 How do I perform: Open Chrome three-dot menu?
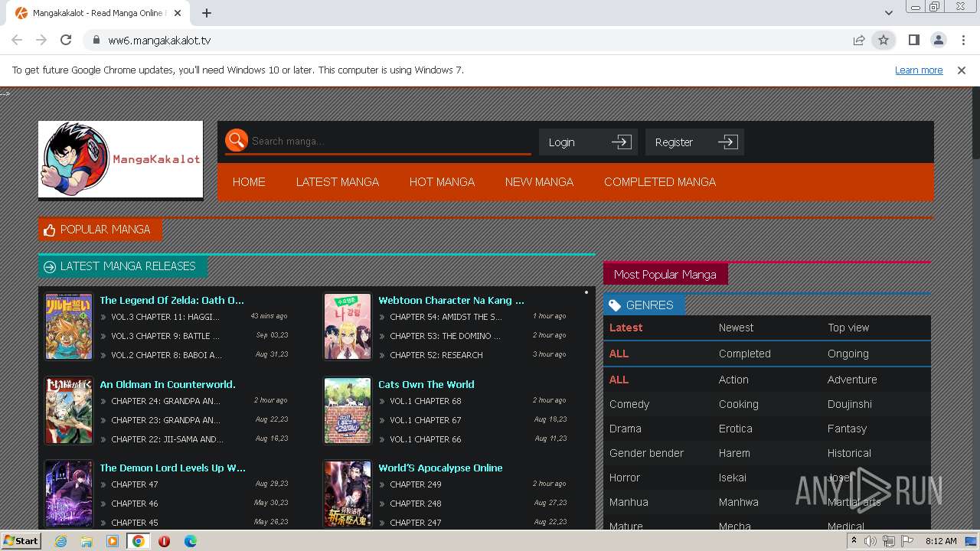coord(962,40)
